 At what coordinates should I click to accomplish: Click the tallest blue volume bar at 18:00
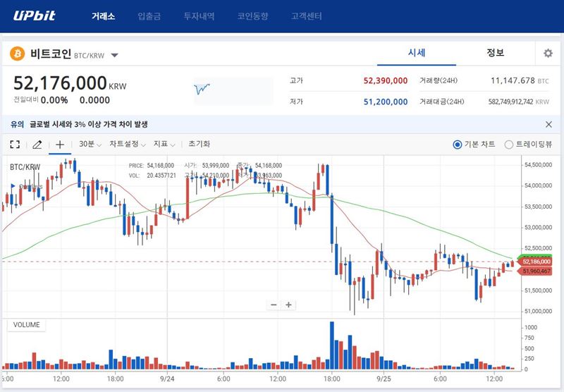(x=331, y=345)
